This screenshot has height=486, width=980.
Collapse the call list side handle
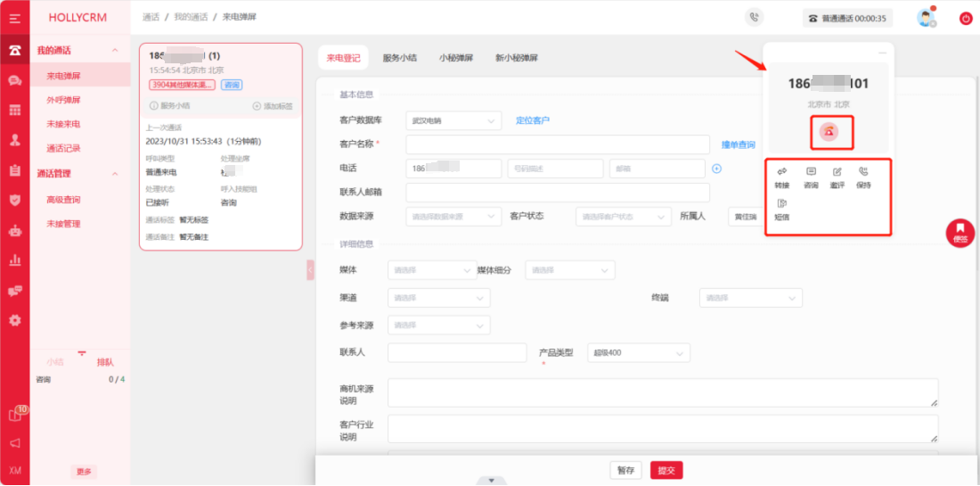tap(311, 269)
